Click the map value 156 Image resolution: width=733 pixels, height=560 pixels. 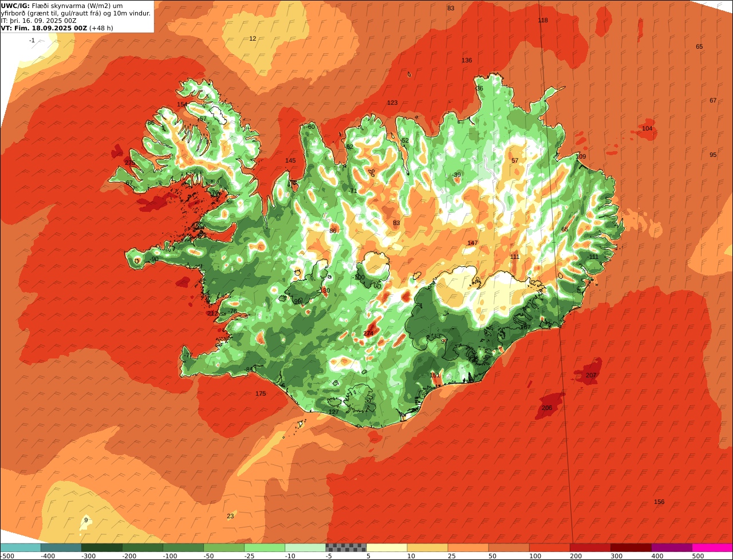coord(659,502)
